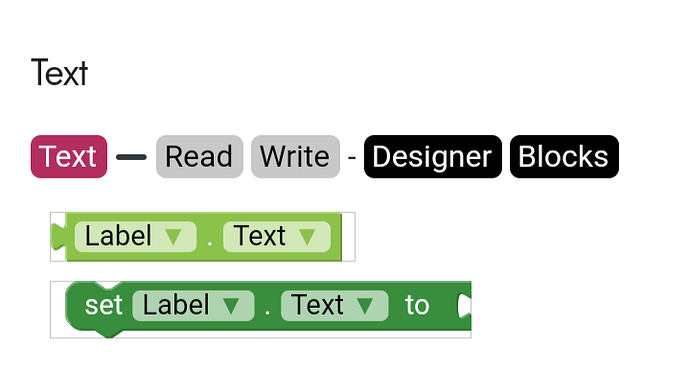Image resolution: width=690 pixels, height=373 pixels.
Task: Click the dropdown arrow beside Label in getter block
Action: 173,237
